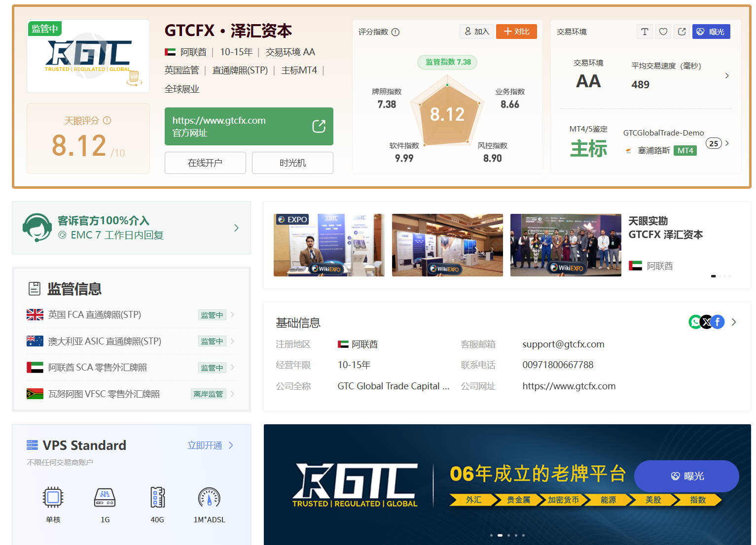Click the 监管指数 7.38 green label
Screen dimensions: 756x545
[448, 62]
